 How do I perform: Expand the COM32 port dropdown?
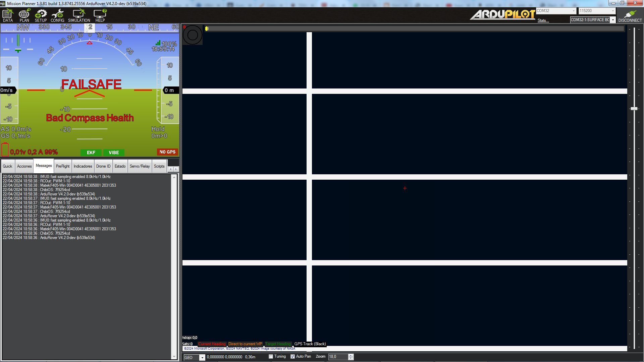573,11
